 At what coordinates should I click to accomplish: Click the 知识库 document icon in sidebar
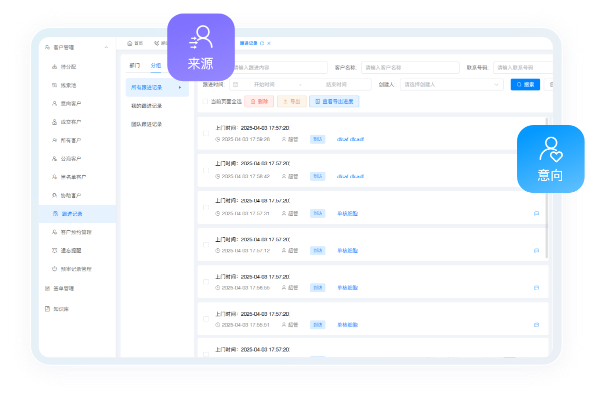(x=47, y=309)
